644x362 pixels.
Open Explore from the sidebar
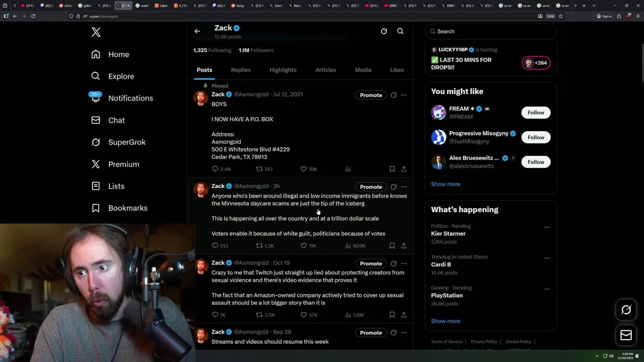click(x=113, y=76)
